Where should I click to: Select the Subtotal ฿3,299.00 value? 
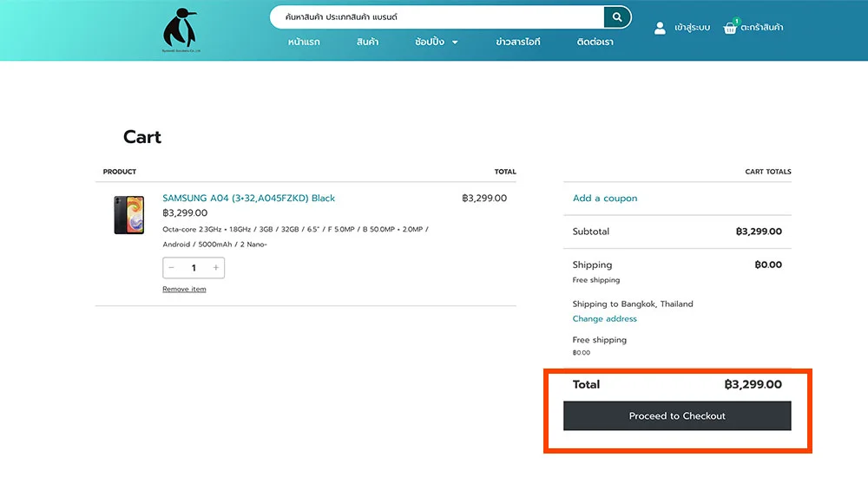(x=759, y=232)
